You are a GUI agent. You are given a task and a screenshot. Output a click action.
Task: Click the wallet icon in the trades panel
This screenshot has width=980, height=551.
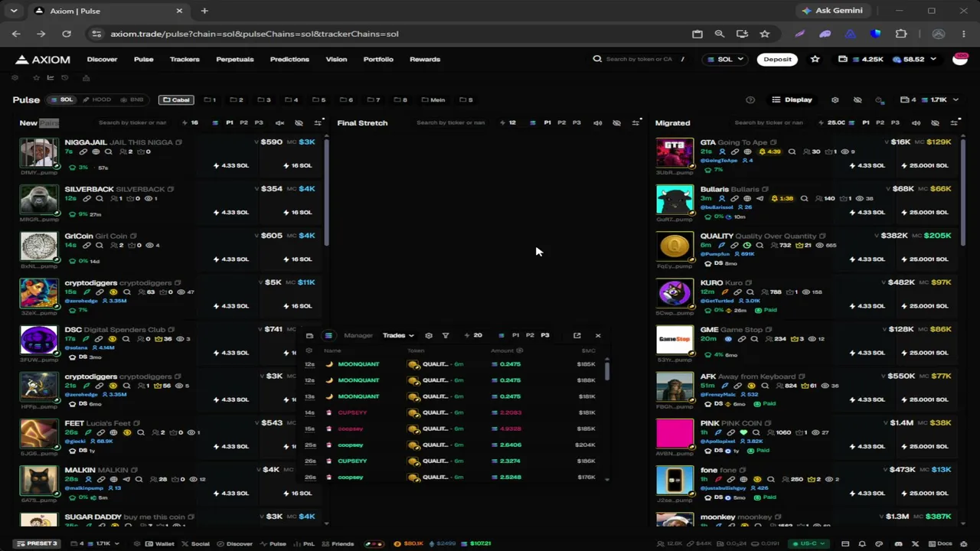coord(309,335)
